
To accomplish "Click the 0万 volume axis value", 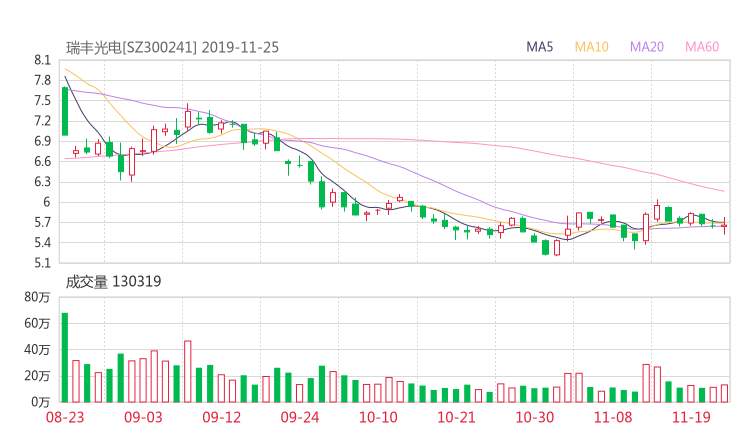I will pyautogui.click(x=40, y=402).
